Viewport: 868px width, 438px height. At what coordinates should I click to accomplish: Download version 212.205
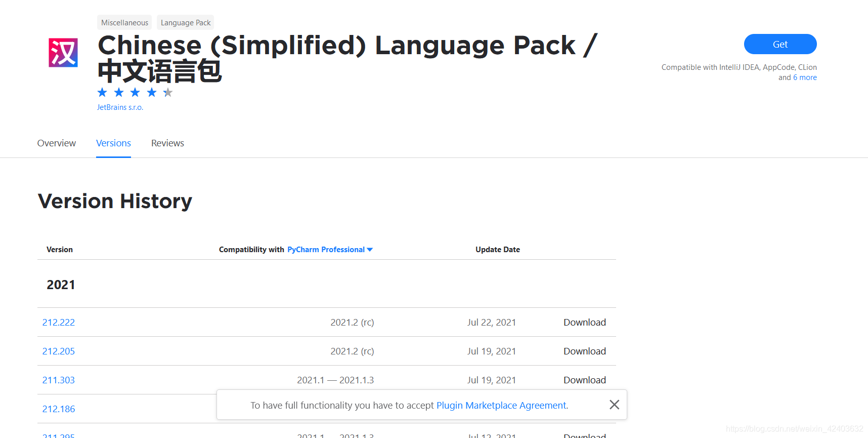585,351
